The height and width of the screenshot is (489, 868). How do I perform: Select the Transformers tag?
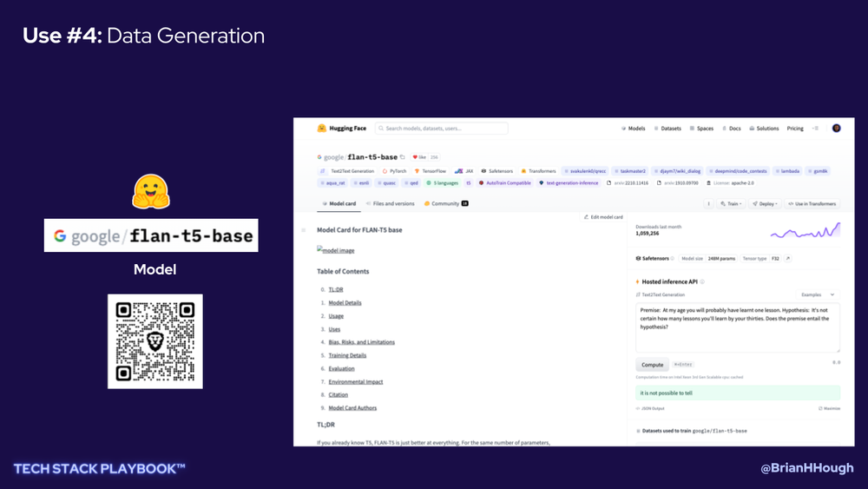coord(539,171)
